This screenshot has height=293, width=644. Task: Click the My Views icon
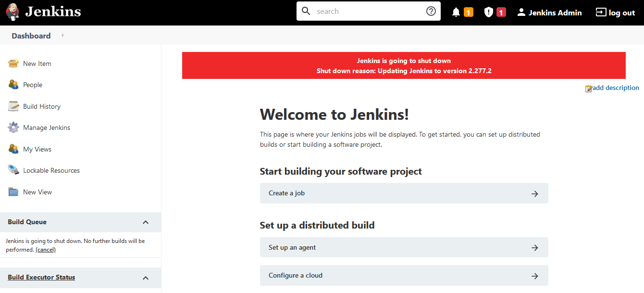(x=13, y=149)
